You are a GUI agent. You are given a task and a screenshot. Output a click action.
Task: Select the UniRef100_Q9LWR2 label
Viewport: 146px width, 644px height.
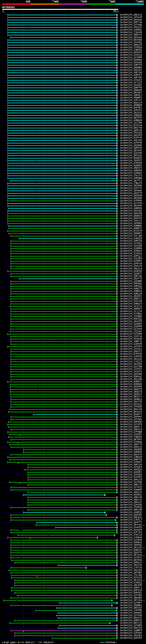131,597
